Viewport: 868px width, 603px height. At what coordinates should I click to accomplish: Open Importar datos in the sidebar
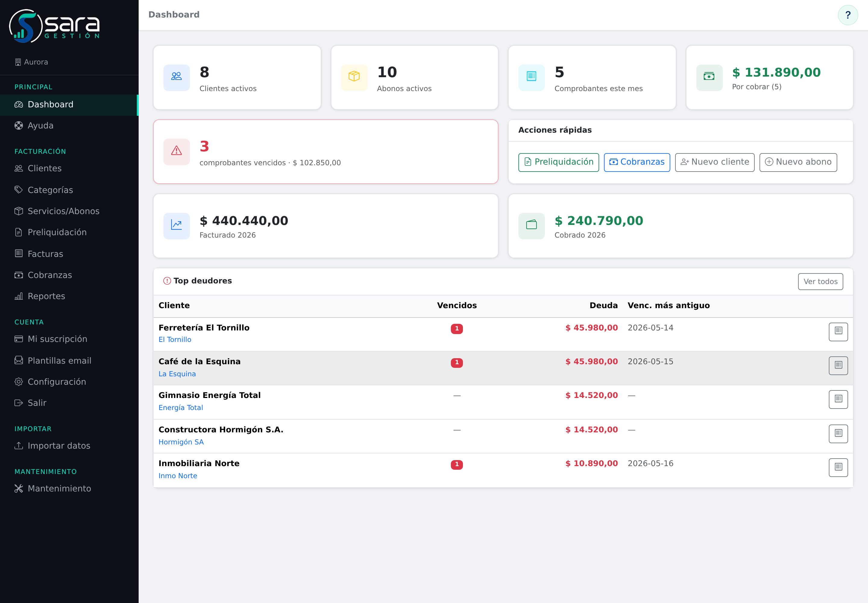click(69, 446)
